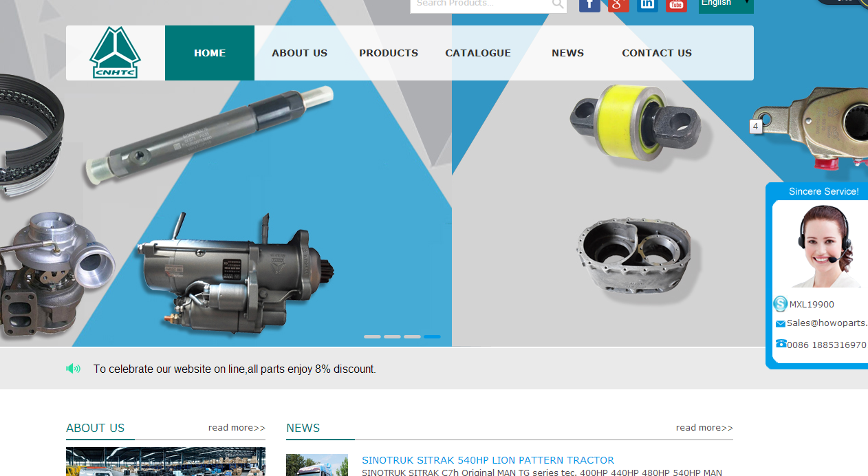Click read more next to NEWS

coord(704,428)
